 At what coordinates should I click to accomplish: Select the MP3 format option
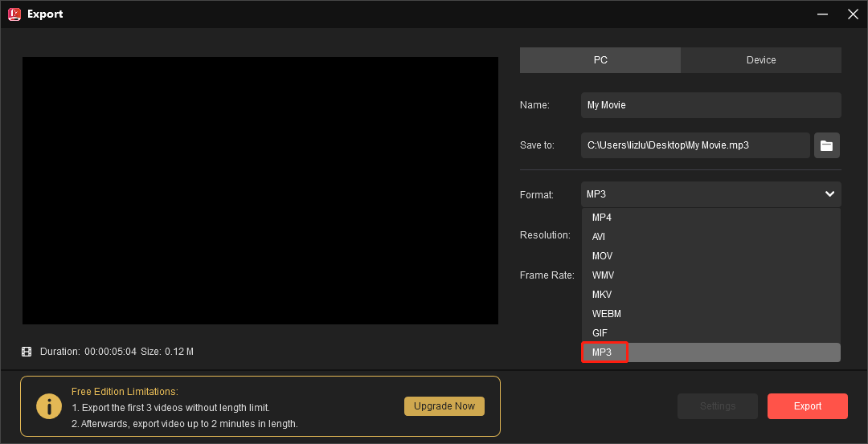click(710, 352)
